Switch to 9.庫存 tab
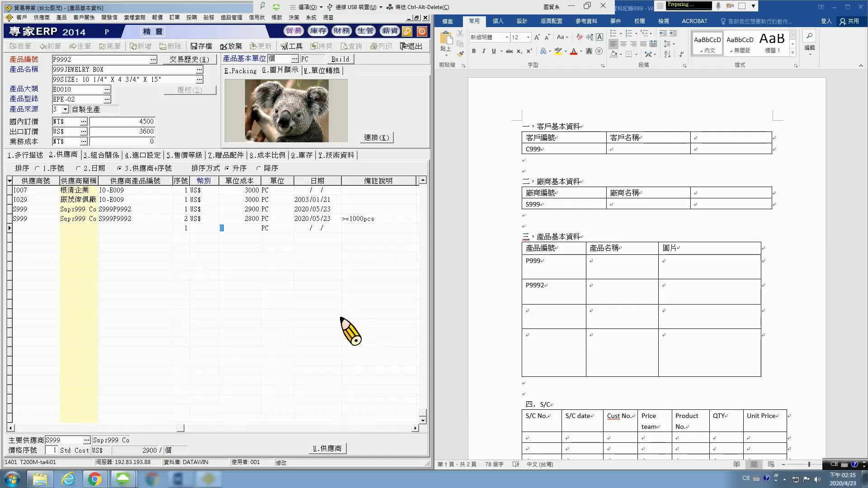868x488 pixels. (302, 155)
